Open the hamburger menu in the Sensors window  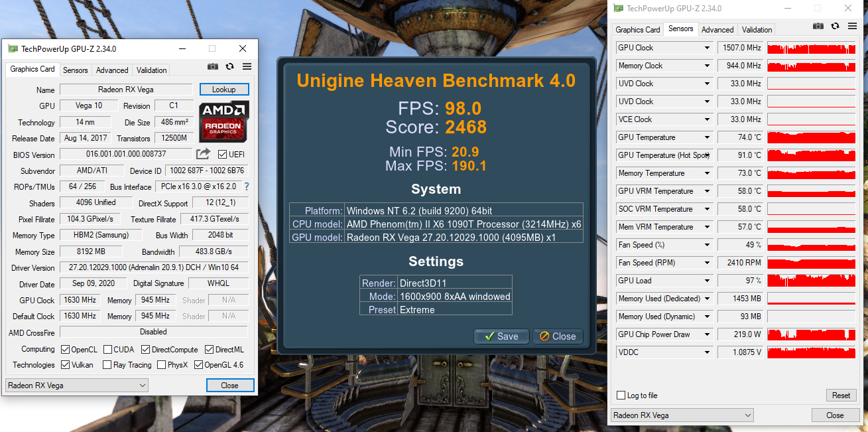[x=852, y=26]
